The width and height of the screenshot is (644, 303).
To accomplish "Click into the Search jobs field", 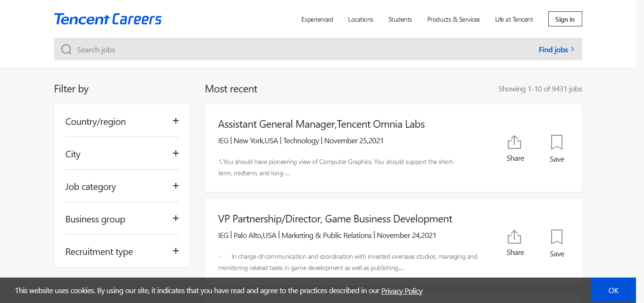I will tap(302, 49).
